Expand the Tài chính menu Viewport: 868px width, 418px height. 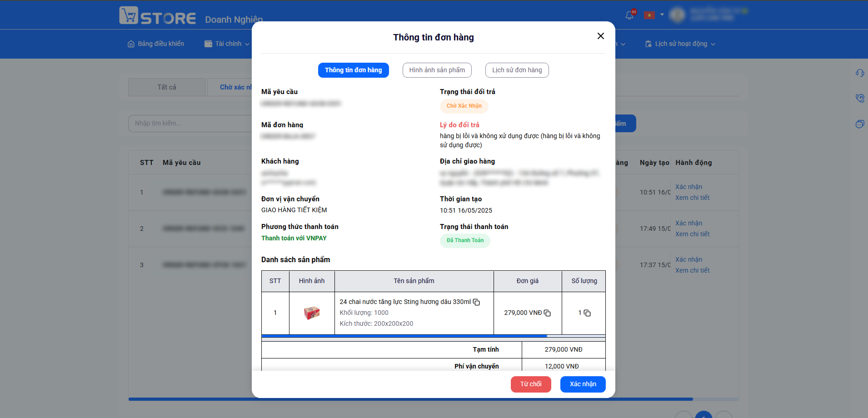pyautogui.click(x=227, y=44)
